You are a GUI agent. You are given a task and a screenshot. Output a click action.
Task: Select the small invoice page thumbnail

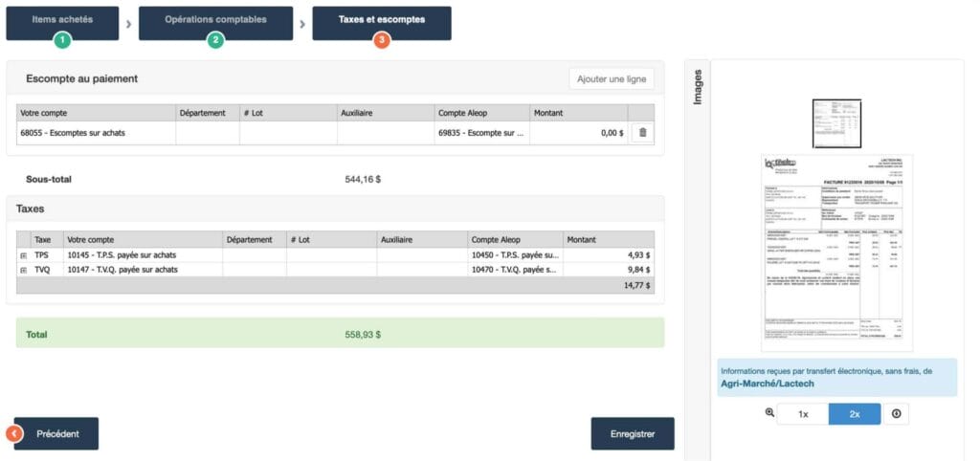836,122
